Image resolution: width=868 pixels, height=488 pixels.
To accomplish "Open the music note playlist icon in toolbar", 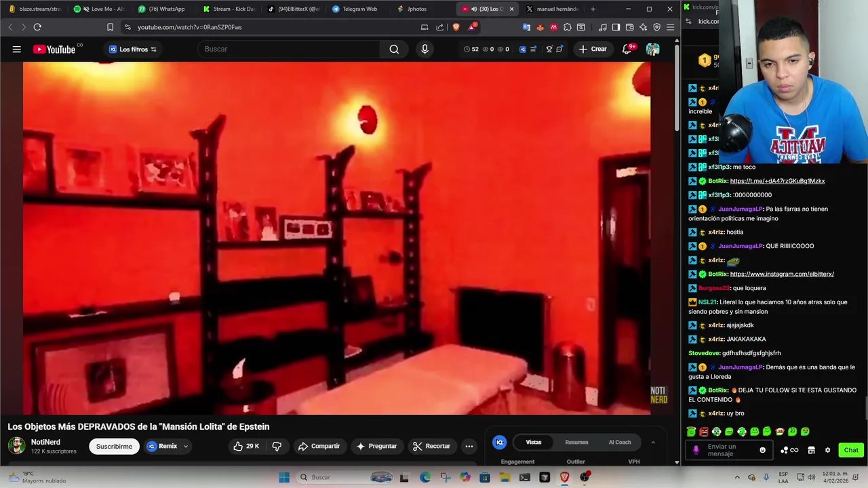I will pos(602,27).
